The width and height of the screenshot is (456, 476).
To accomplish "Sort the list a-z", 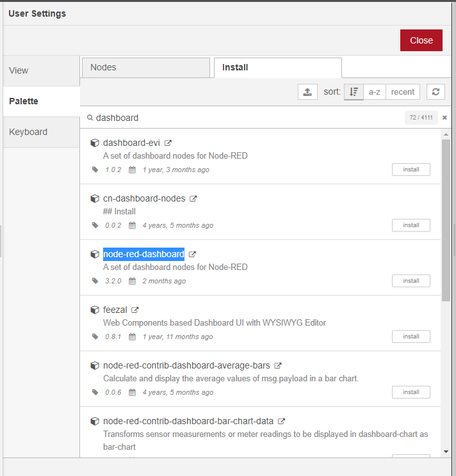I will click(374, 91).
